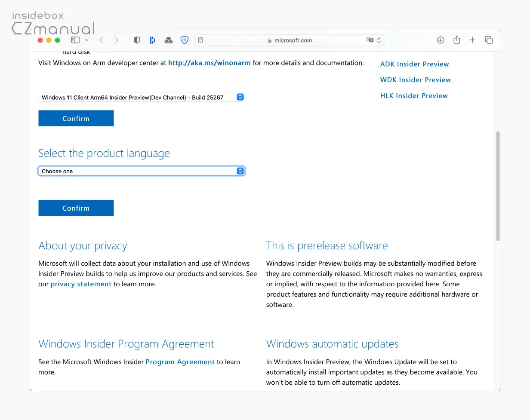Open the aka.ms/winonarm link
Image resolution: width=530 pixels, height=420 pixels.
(x=210, y=63)
